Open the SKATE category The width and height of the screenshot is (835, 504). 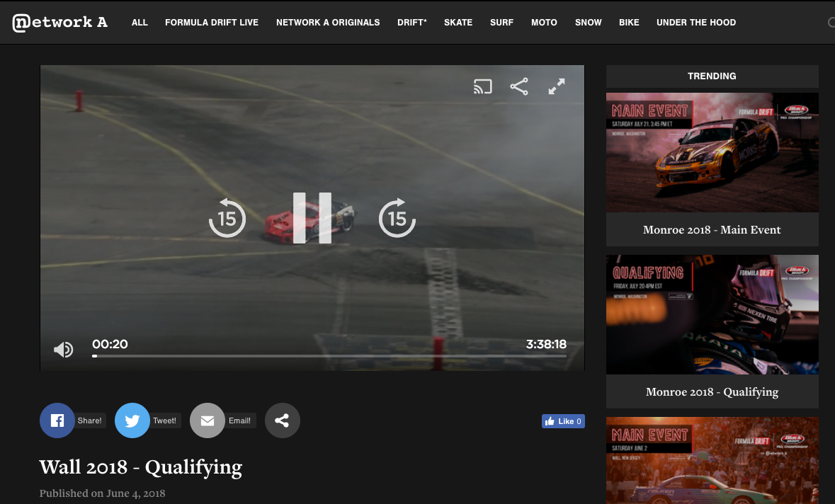click(x=458, y=23)
